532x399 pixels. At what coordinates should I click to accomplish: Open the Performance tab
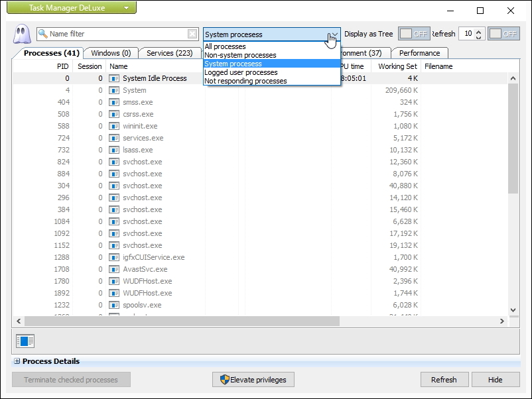419,53
